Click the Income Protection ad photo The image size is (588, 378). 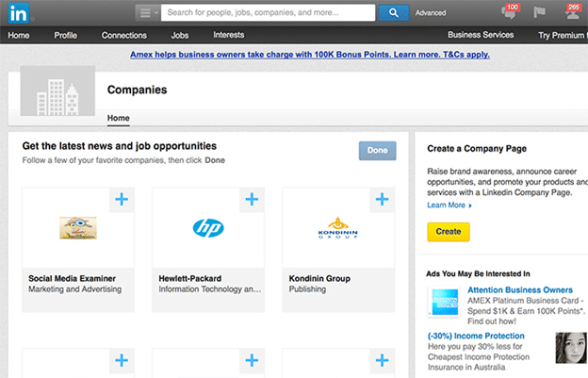point(571,348)
